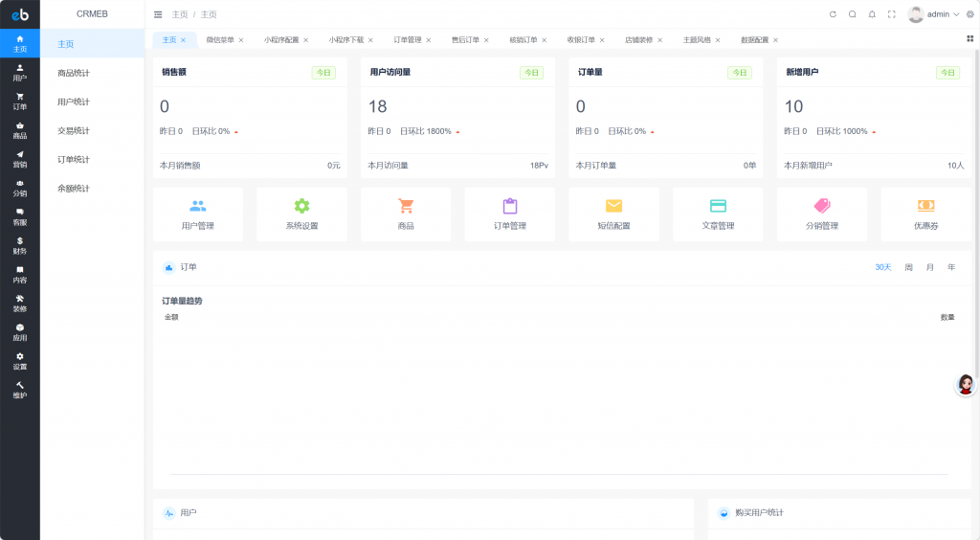The image size is (980, 540).
Task: Select 交易统计 in the submenu
Action: coord(74,131)
